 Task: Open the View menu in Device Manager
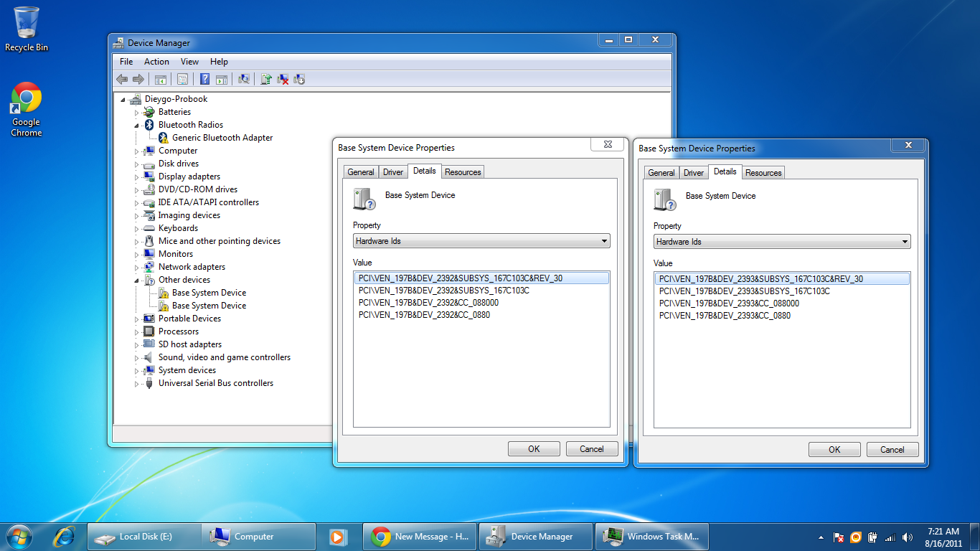click(x=189, y=62)
